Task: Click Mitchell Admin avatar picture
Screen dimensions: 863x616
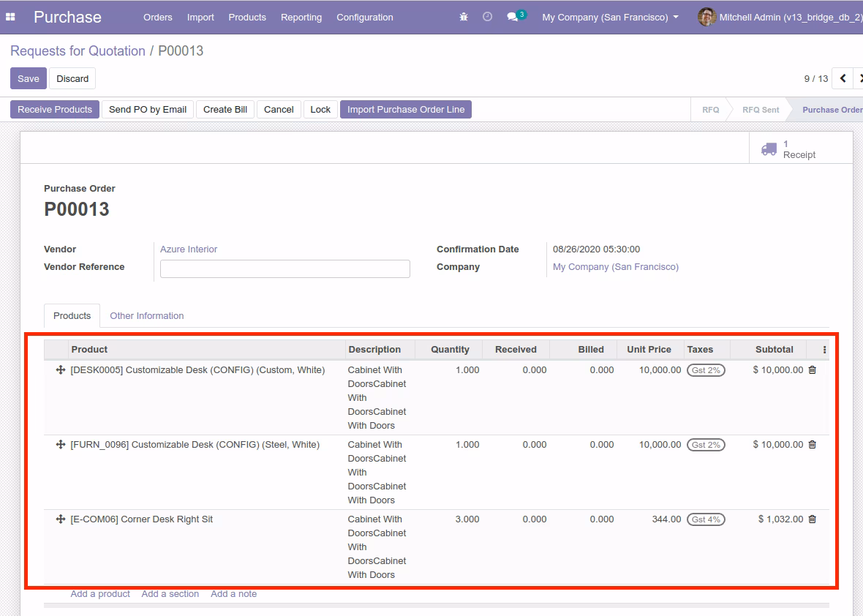Action: click(x=706, y=17)
